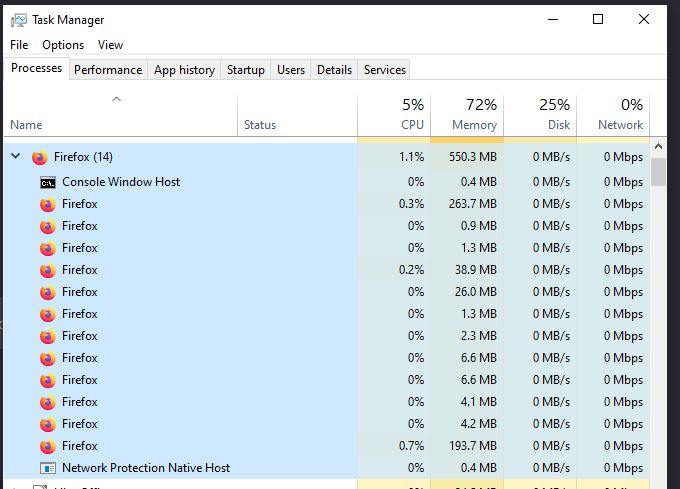Minimize the Task Manager window

point(552,19)
